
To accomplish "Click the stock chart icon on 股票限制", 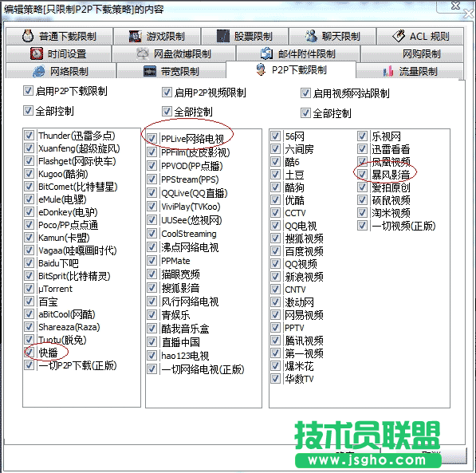I will coord(223,37).
